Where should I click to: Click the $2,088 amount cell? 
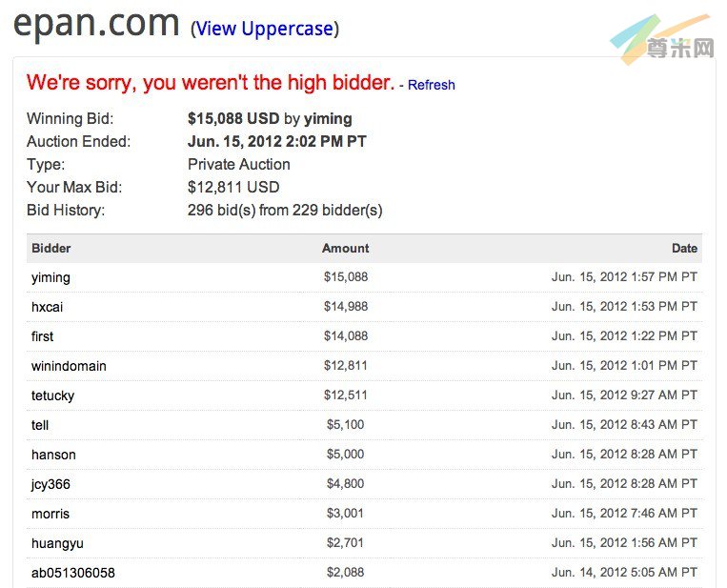346,572
